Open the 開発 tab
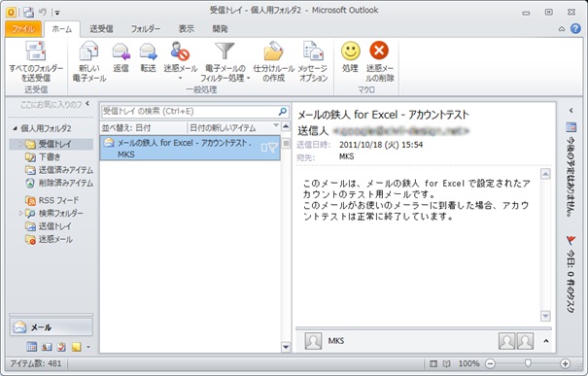This screenshot has height=376, width=588. click(220, 29)
